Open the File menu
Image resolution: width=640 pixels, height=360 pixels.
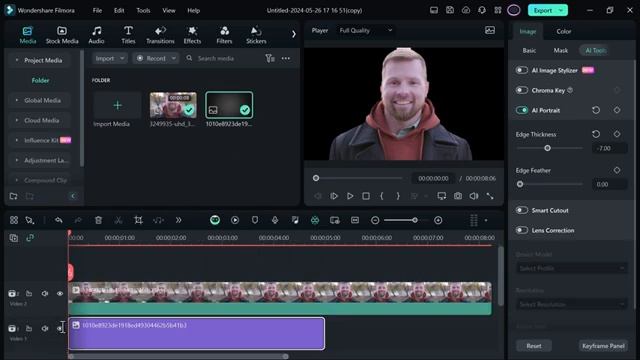(x=97, y=11)
